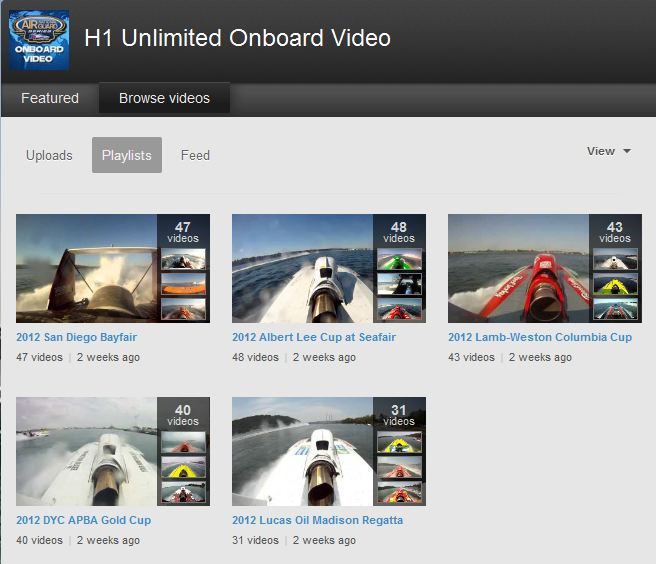This screenshot has height=564, width=656.
Task: Click '40 videos' text under DYC APBA Gold Cup
Action: pyautogui.click(x=39, y=540)
